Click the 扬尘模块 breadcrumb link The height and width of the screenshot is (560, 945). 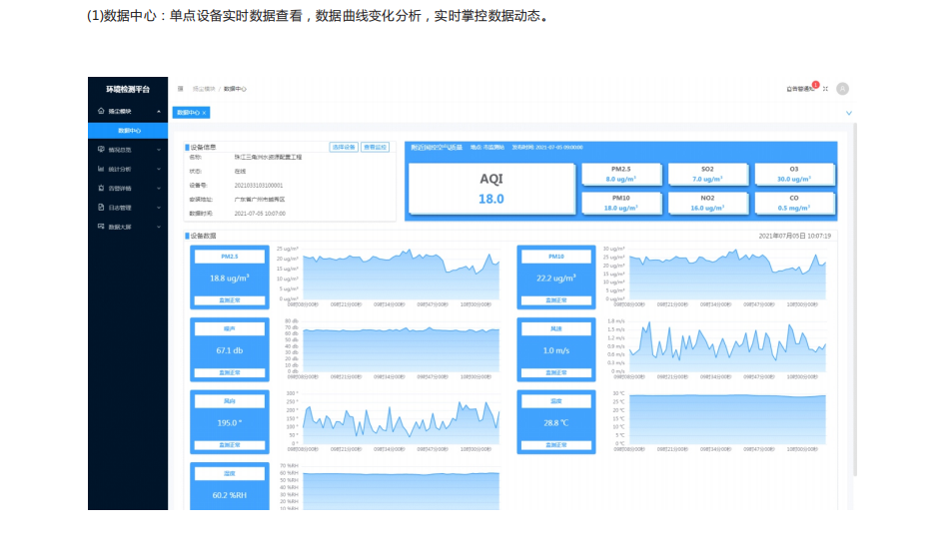[x=203, y=89]
